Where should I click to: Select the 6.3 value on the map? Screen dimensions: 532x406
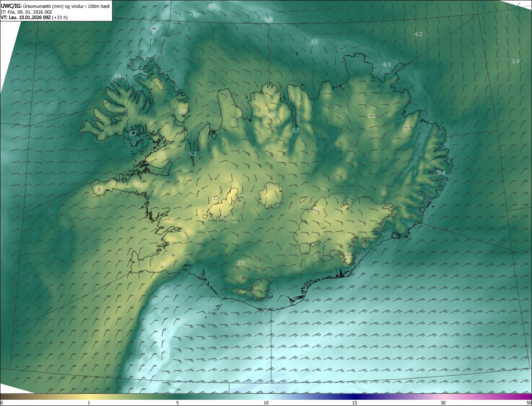(387, 64)
